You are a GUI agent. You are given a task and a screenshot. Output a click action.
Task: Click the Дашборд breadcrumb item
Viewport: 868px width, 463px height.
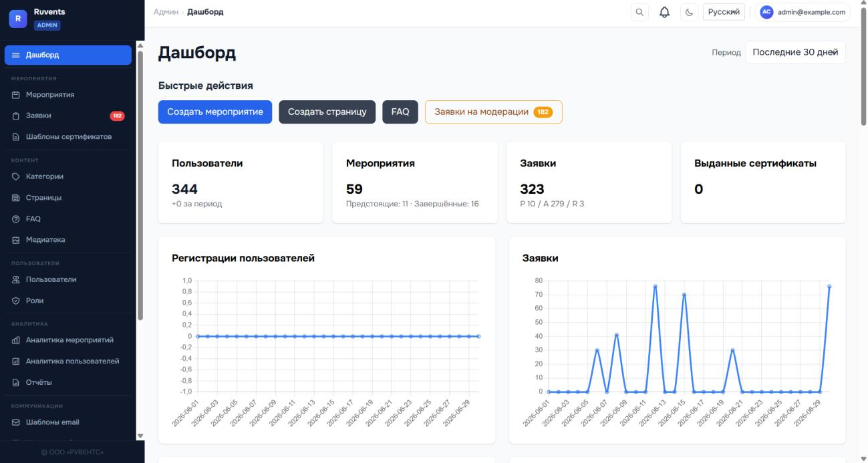[205, 12]
